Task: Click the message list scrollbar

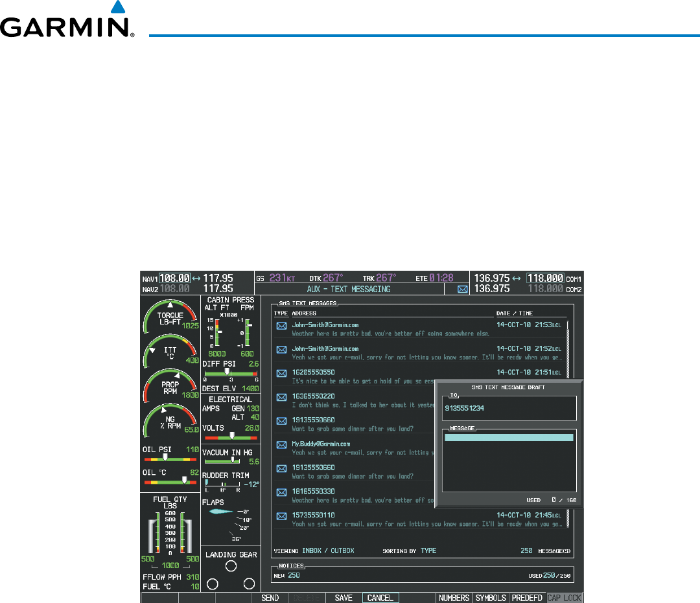Action: pyautogui.click(x=568, y=424)
